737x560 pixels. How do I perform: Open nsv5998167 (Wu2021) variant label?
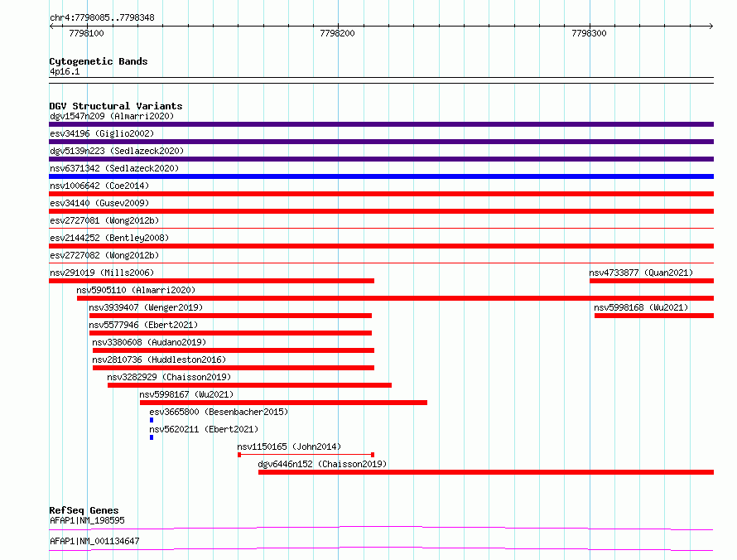(186, 394)
